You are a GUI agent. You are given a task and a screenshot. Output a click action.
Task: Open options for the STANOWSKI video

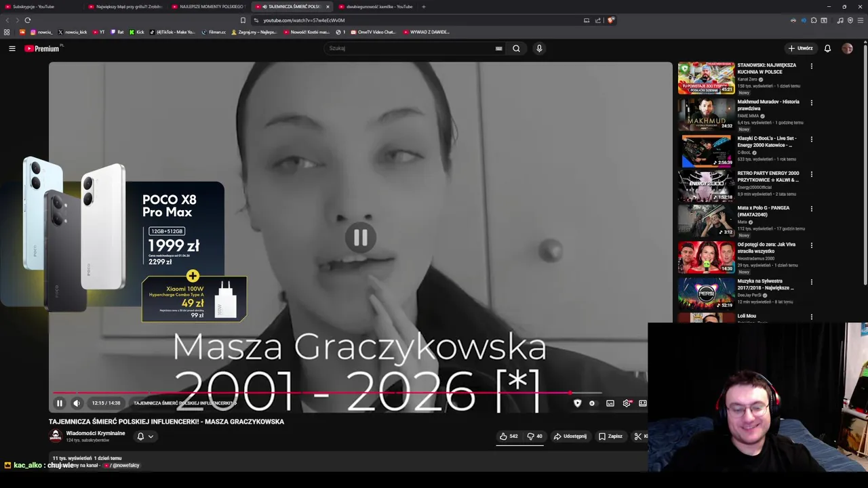coord(811,66)
